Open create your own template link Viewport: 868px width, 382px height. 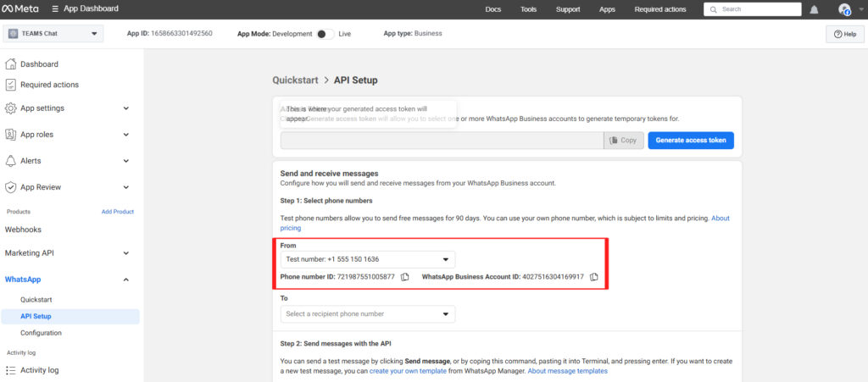[408, 371]
